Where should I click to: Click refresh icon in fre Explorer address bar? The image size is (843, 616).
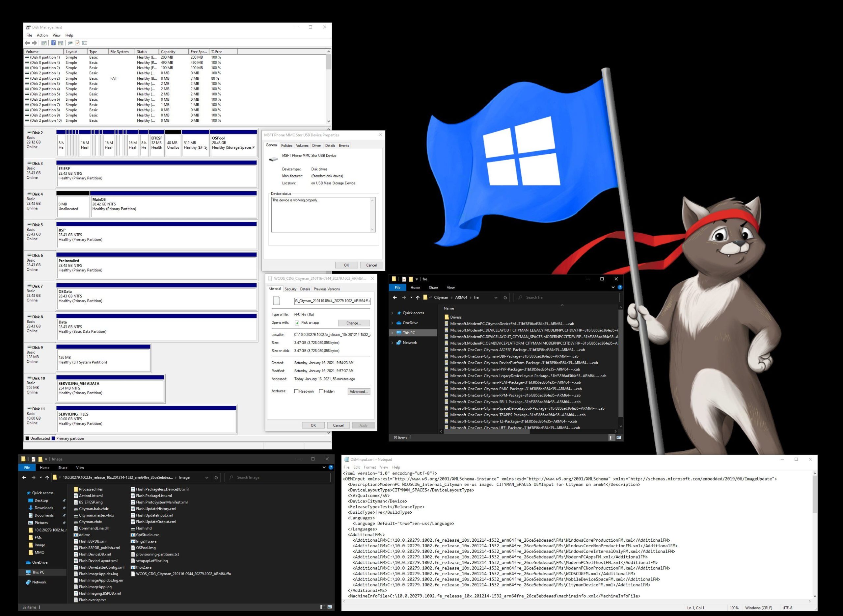(505, 297)
